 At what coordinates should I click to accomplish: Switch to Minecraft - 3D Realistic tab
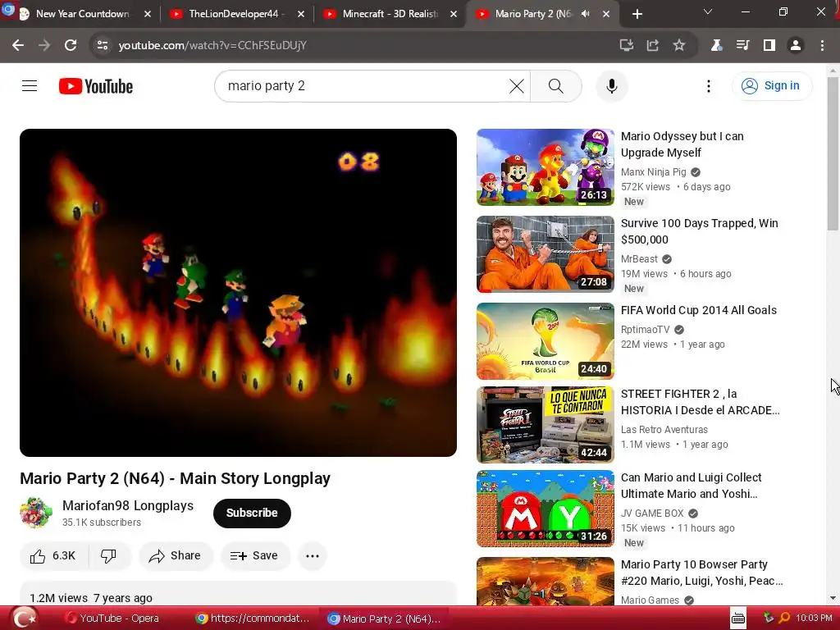(390, 14)
